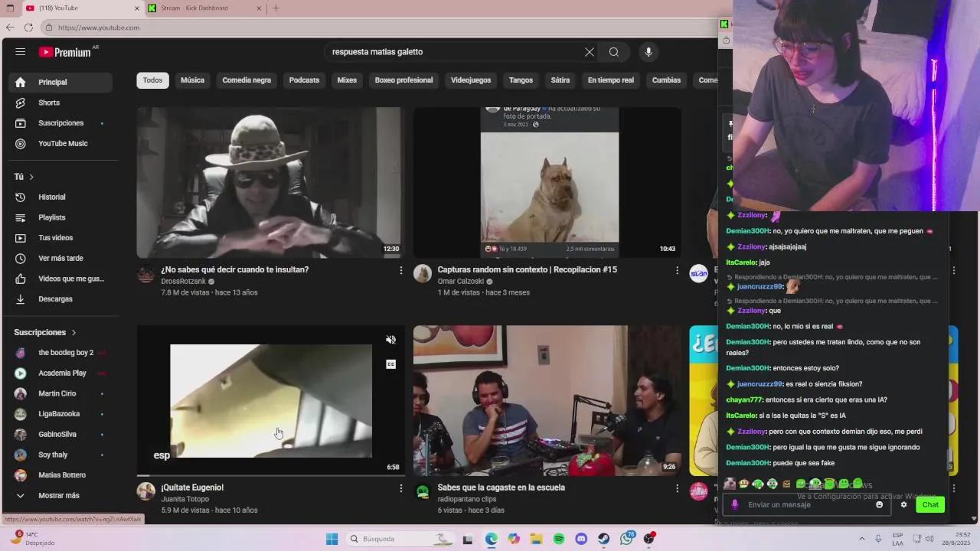This screenshot has height=551, width=980.
Task: Open Steam from the taskbar
Action: (x=604, y=539)
